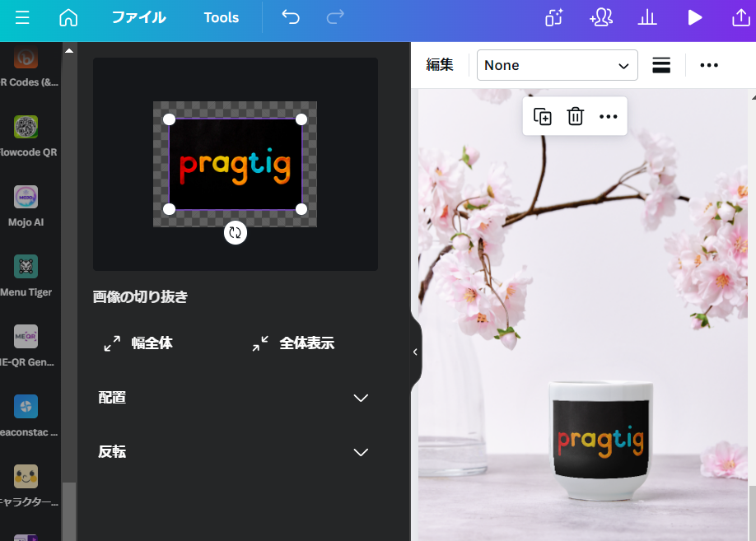The image size is (756, 541).
Task: Start presentation with the play button
Action: tap(694, 18)
